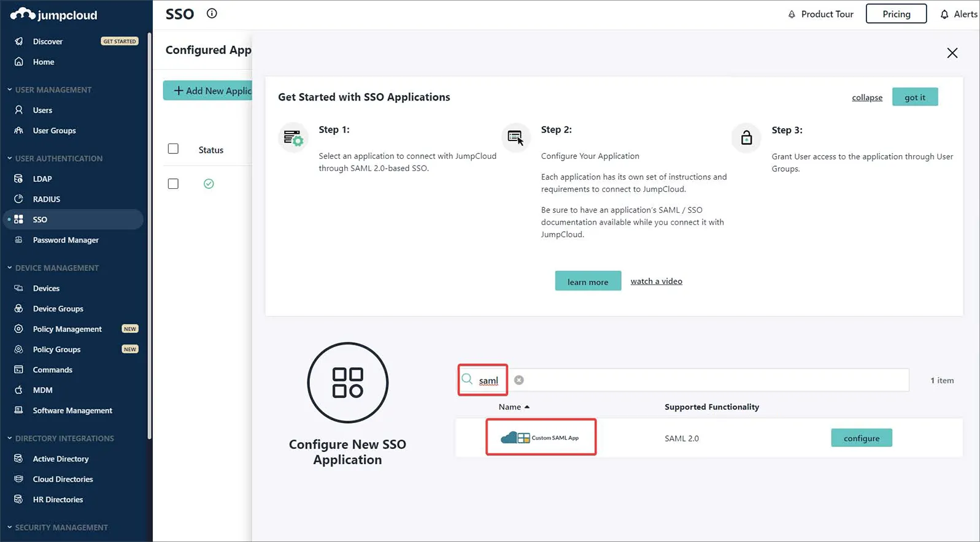
Task: Click the LDAP sidebar icon
Action: 19,179
